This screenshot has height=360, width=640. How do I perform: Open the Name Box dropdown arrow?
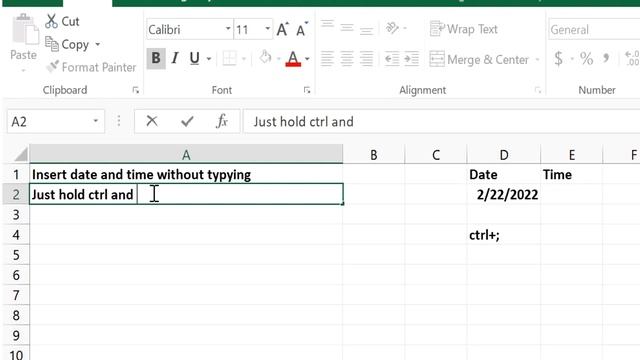coord(96,121)
